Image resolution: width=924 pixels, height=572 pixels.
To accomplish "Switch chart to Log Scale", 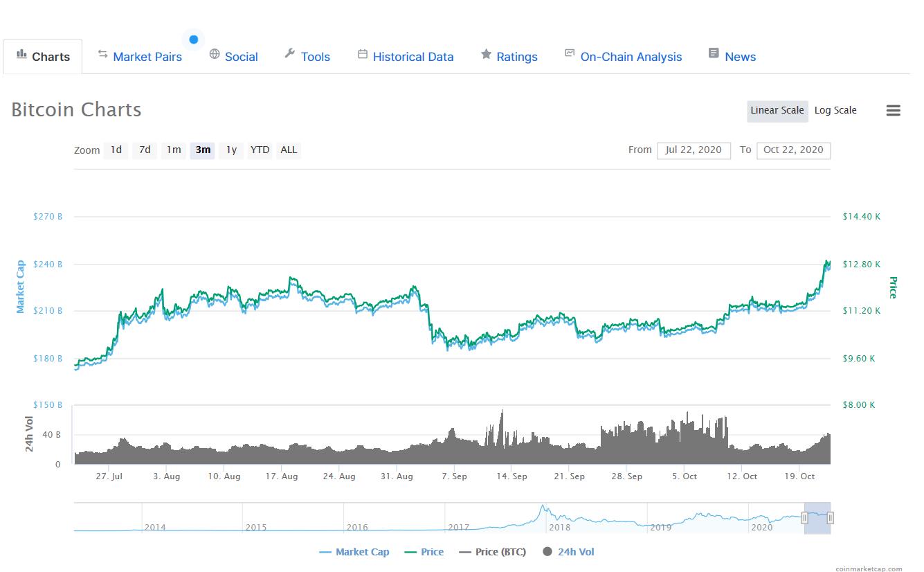I will coord(835,111).
